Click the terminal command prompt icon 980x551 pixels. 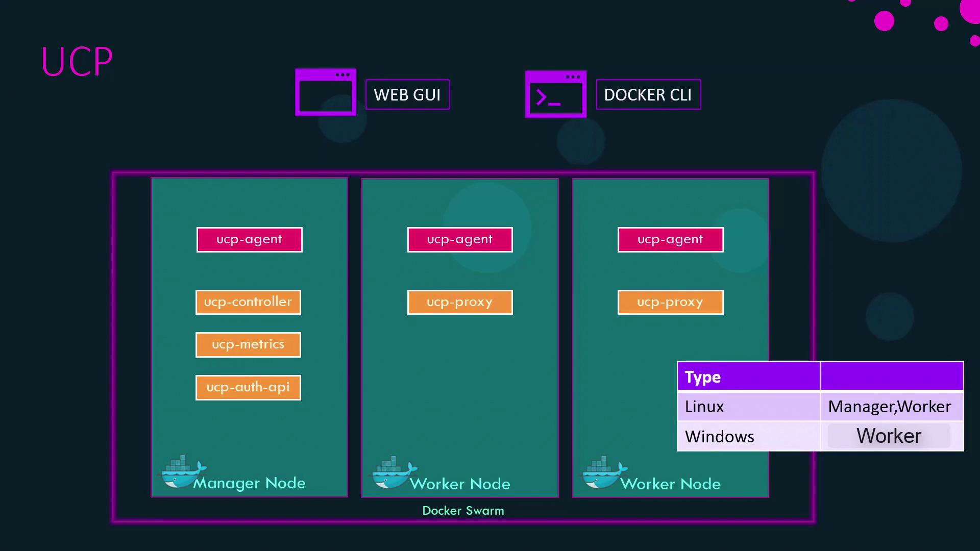click(556, 94)
